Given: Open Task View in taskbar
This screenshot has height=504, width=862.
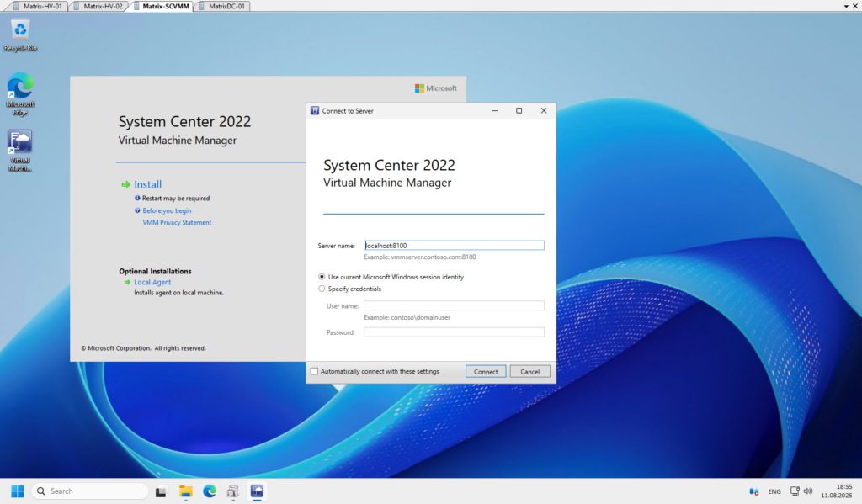Looking at the screenshot, I should 161,491.
